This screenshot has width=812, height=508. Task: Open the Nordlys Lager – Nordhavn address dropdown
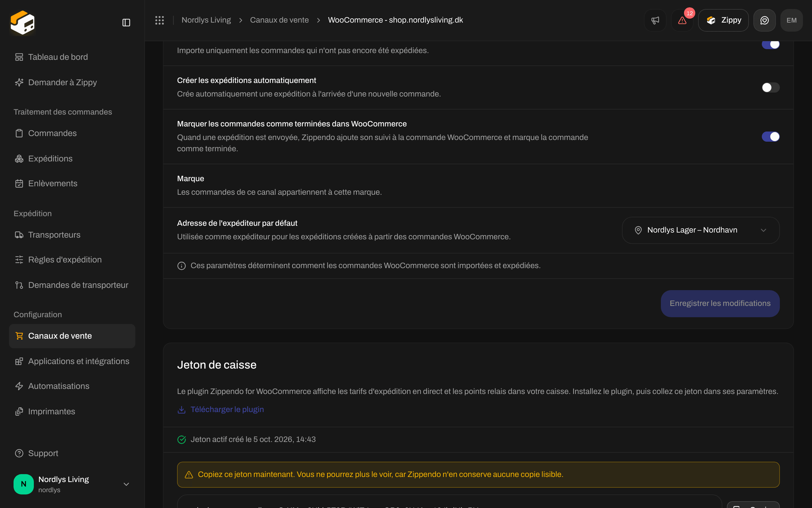point(701,230)
